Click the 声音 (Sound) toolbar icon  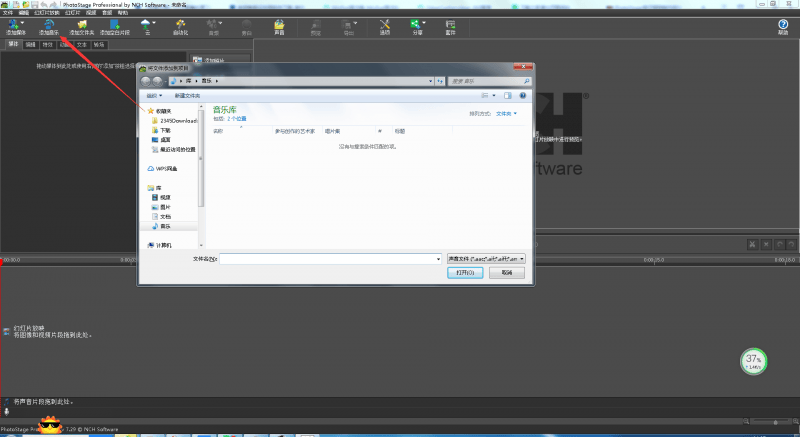[279, 27]
